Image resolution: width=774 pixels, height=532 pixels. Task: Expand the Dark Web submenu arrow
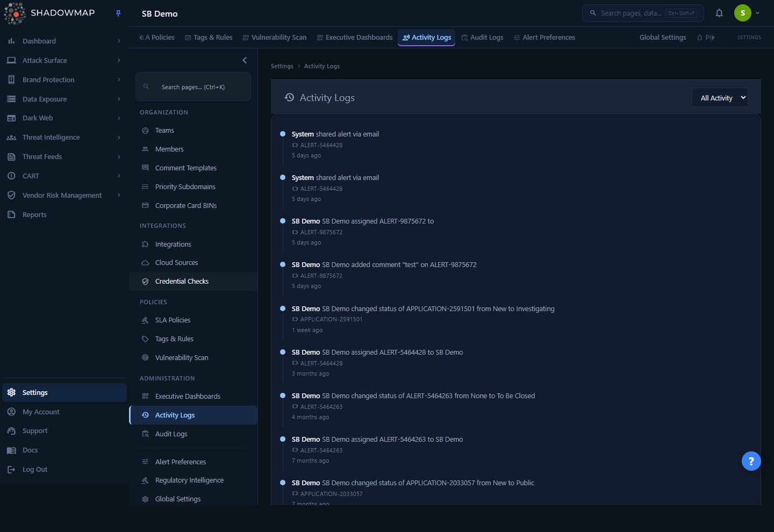pos(119,118)
